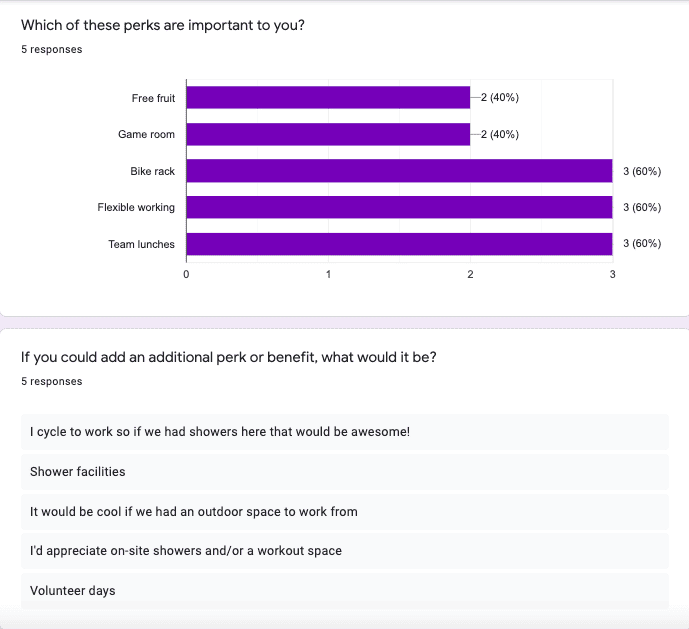Image resolution: width=689 pixels, height=629 pixels.
Task: Select the Bike rack bar in chart
Action: click(399, 171)
